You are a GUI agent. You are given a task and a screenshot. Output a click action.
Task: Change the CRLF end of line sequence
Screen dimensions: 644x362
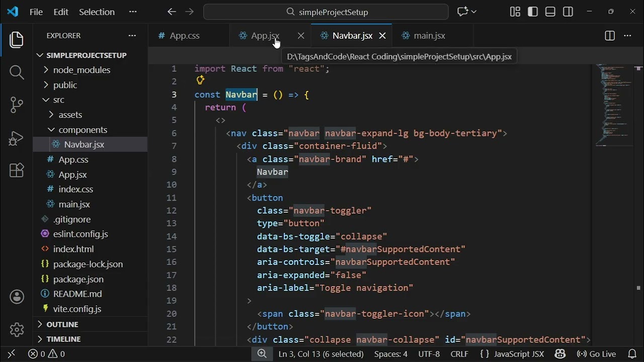pyautogui.click(x=459, y=354)
